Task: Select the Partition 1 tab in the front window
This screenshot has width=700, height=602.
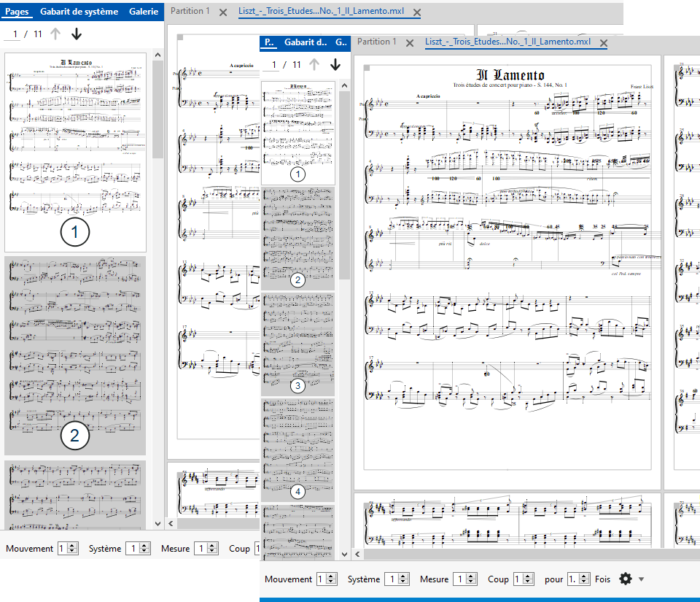Action: coord(376,42)
